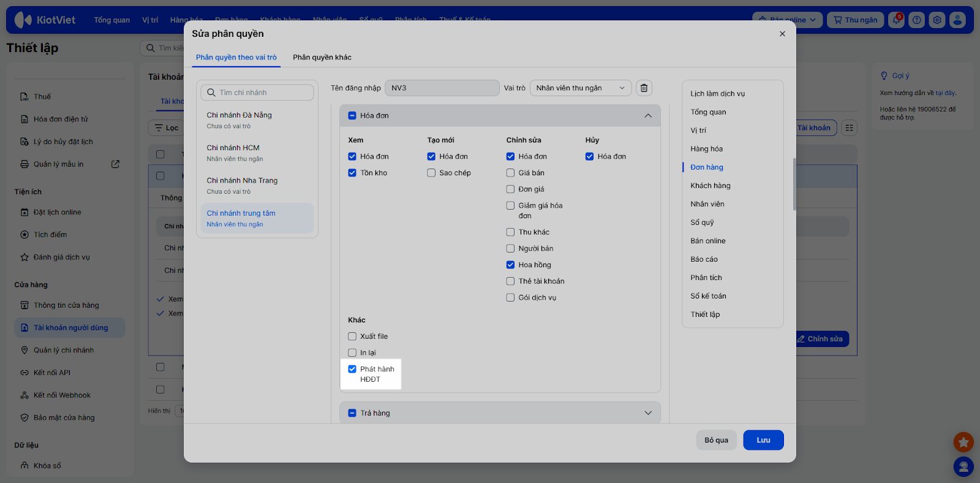Viewport: 980px width, 483px height.
Task: Jump to Khách hàng in the section list
Action: 710,186
